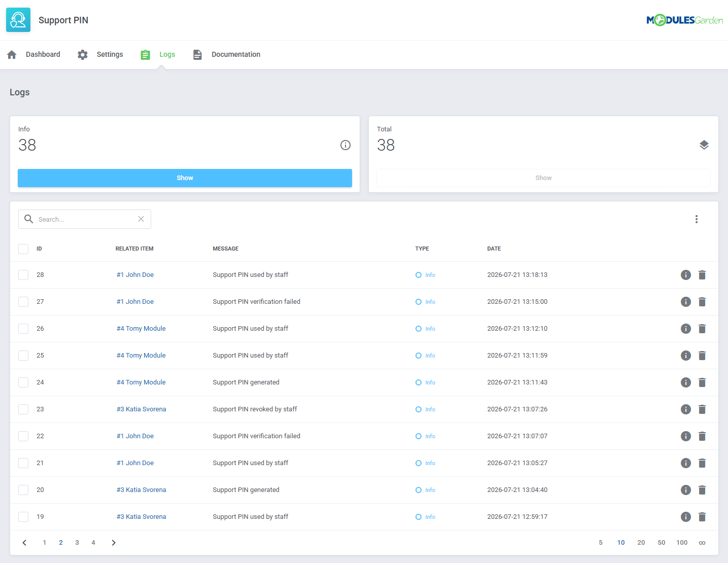Show 5 entries per page
728x563 pixels.
tap(601, 543)
